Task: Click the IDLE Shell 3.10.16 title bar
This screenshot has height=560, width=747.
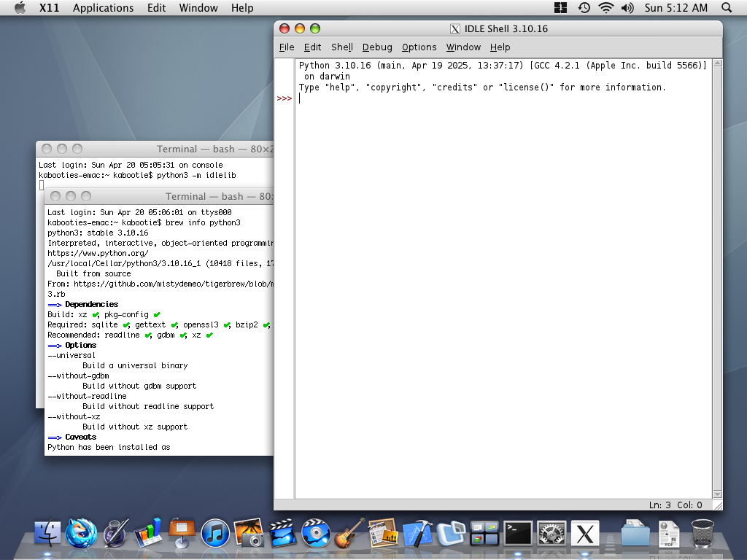Action: [x=498, y=28]
